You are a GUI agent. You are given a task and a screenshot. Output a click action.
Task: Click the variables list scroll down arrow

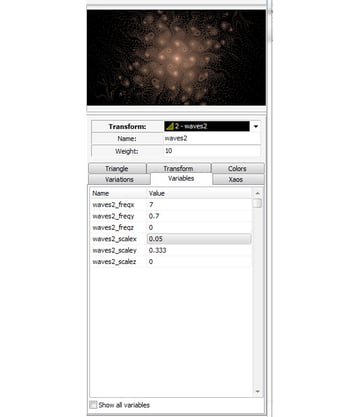(257, 391)
